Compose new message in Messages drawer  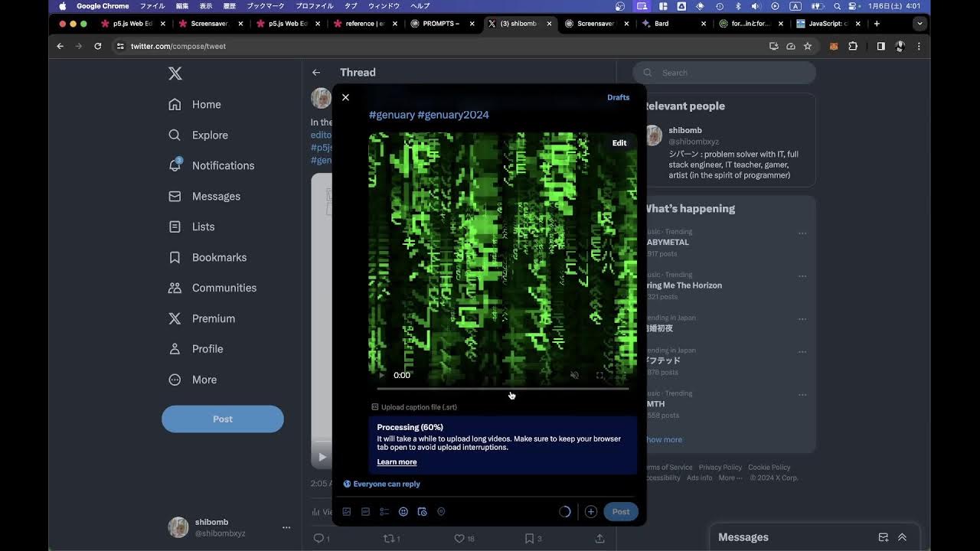(884, 537)
